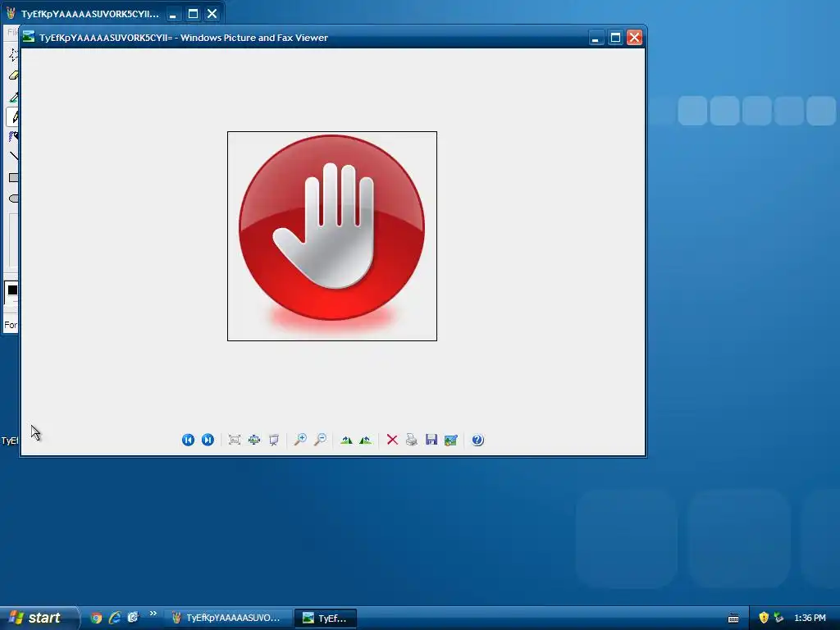The height and width of the screenshot is (630, 840).
Task: Open on-screen keyboard icon in taskbar
Action: click(x=733, y=619)
